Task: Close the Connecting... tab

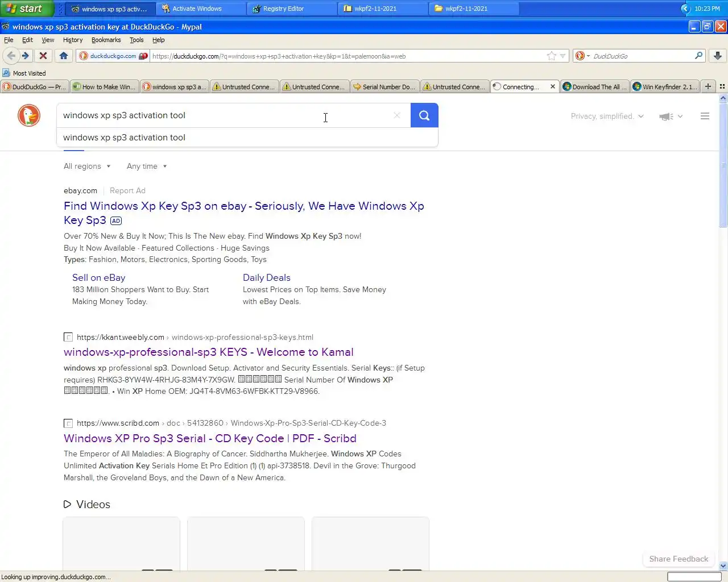Action: click(552, 87)
